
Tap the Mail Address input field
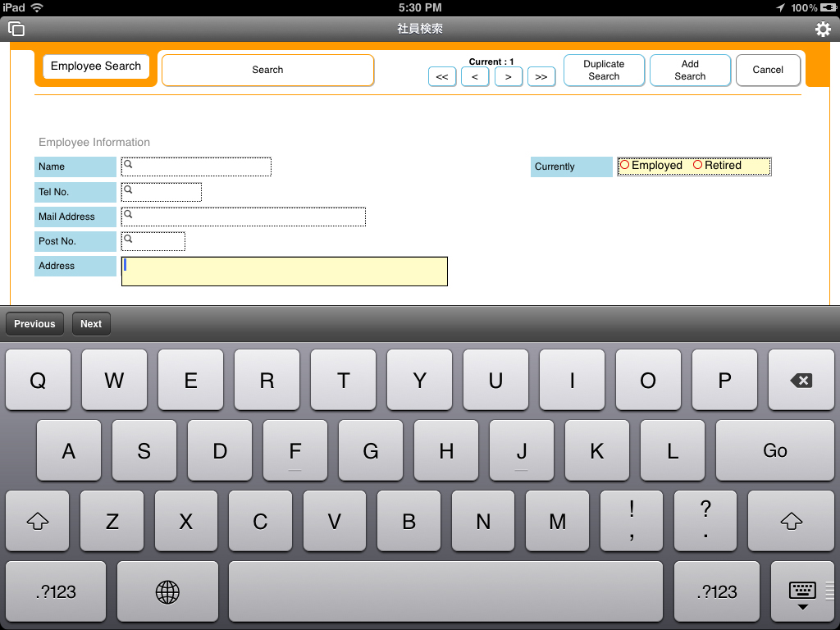point(244,217)
